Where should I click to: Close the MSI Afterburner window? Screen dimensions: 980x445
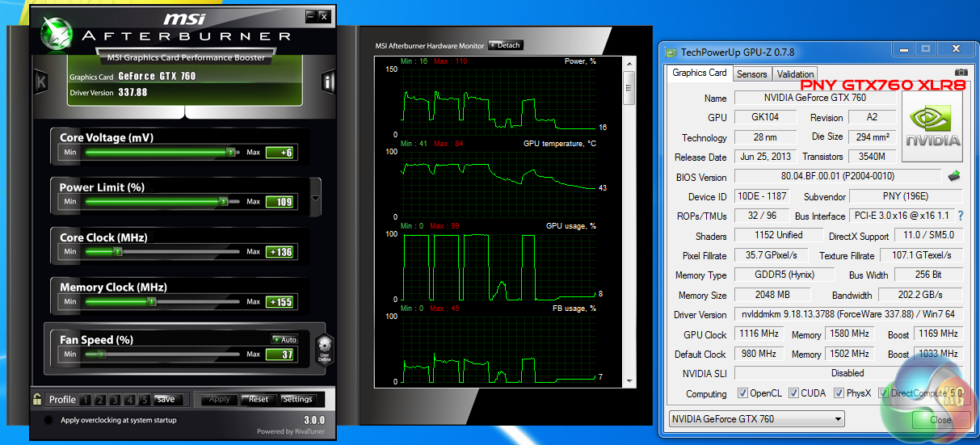coord(324,16)
